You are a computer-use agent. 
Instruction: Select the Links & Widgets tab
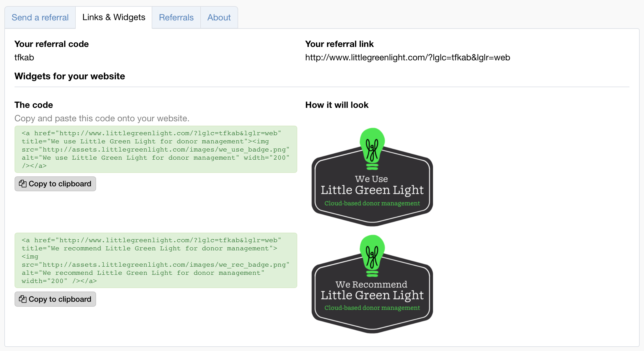tap(114, 17)
